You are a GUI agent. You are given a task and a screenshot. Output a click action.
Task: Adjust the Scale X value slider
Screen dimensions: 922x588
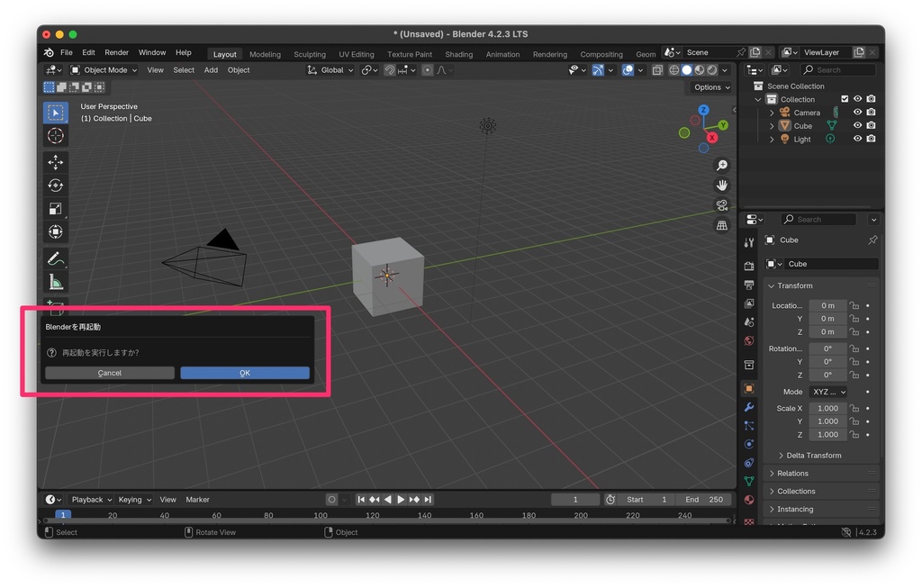[x=827, y=408]
